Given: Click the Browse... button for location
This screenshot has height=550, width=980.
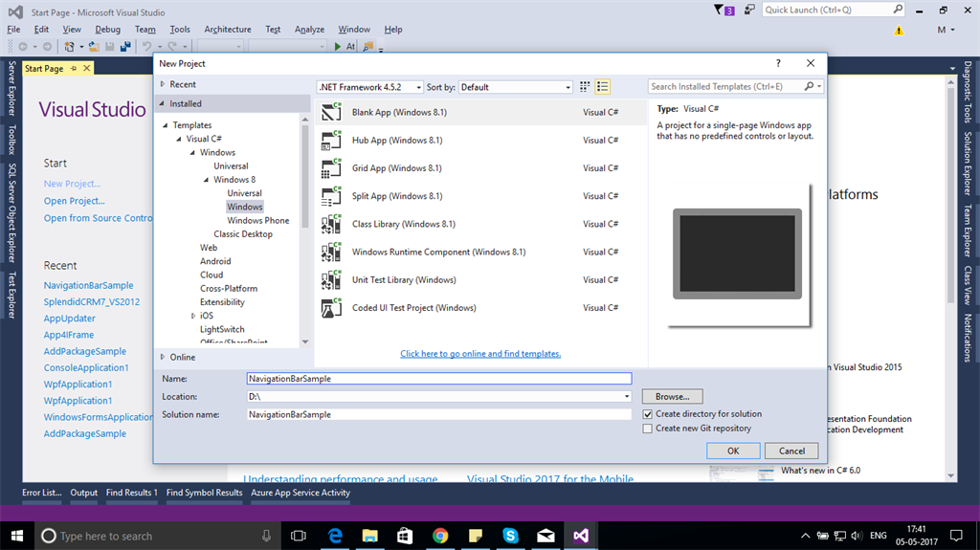Looking at the screenshot, I should pyautogui.click(x=672, y=396).
